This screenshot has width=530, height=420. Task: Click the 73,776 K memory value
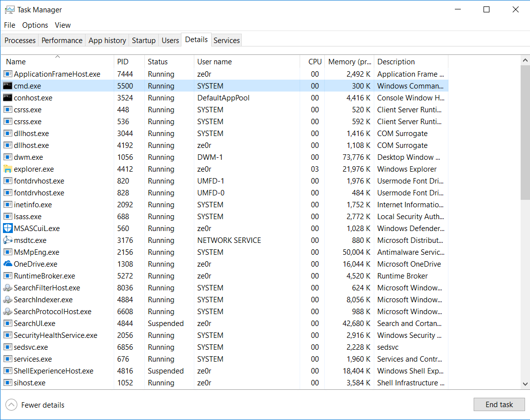click(356, 157)
